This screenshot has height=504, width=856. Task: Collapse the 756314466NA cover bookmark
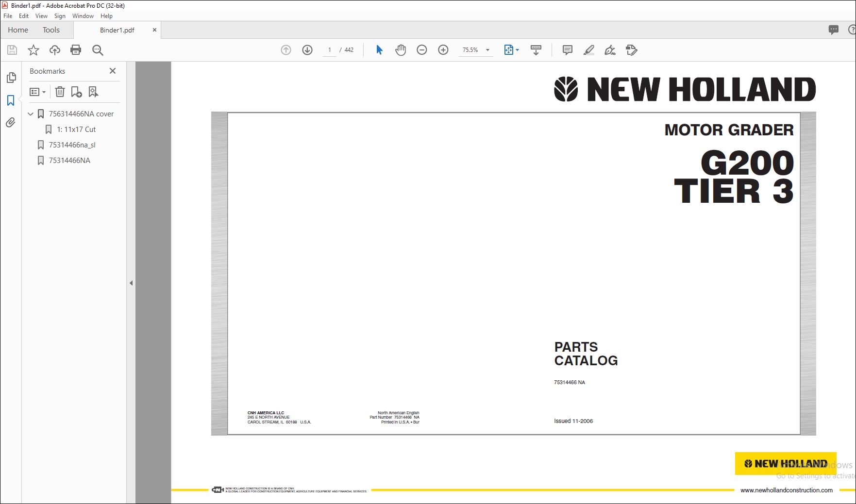pos(31,114)
